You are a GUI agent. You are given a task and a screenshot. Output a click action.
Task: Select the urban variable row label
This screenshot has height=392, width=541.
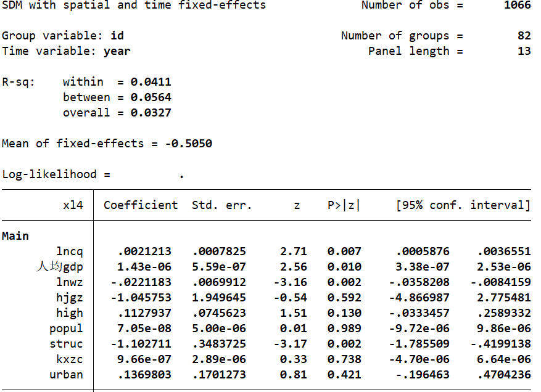coord(66,375)
